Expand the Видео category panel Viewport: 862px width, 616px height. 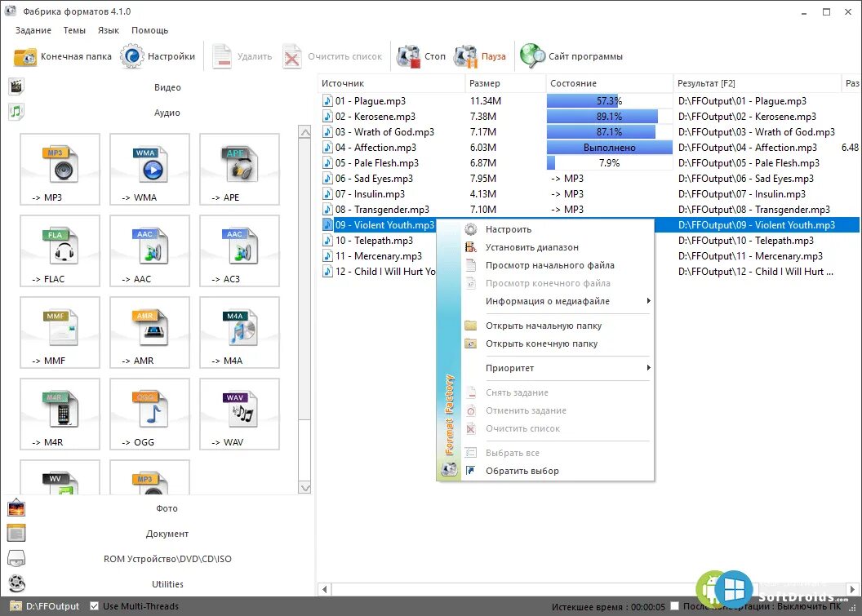tap(167, 87)
